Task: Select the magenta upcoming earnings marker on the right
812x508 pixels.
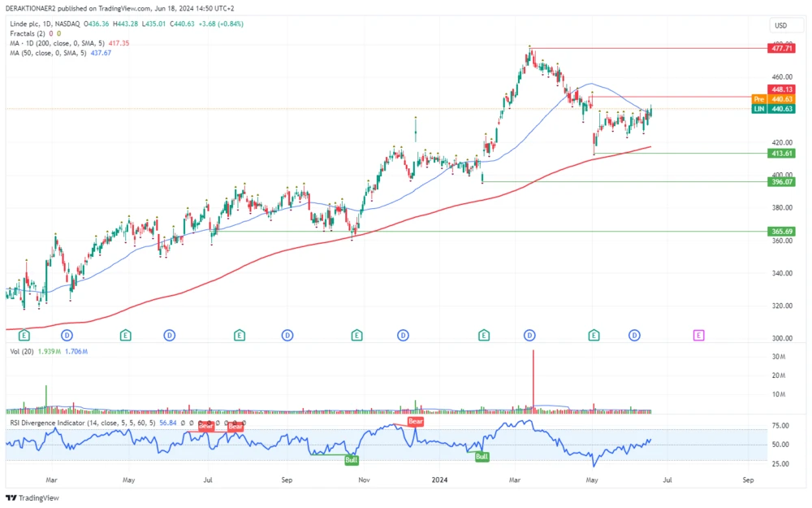Action: (699, 334)
